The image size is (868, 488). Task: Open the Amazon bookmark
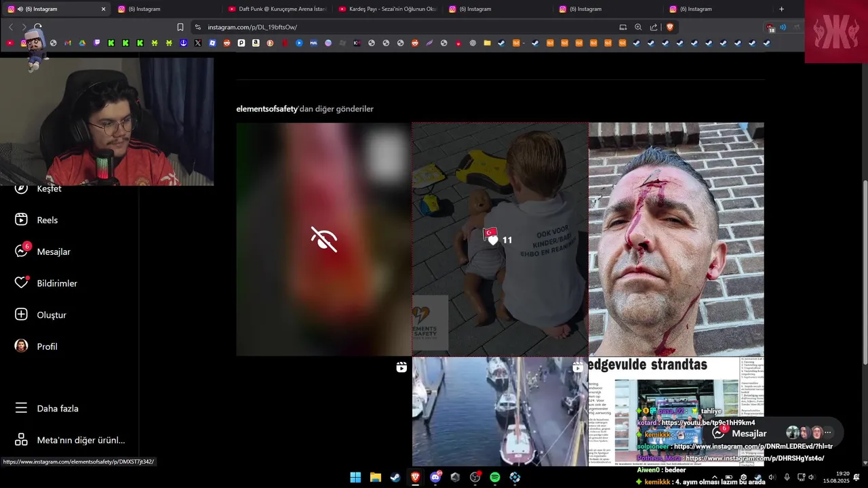(x=256, y=43)
